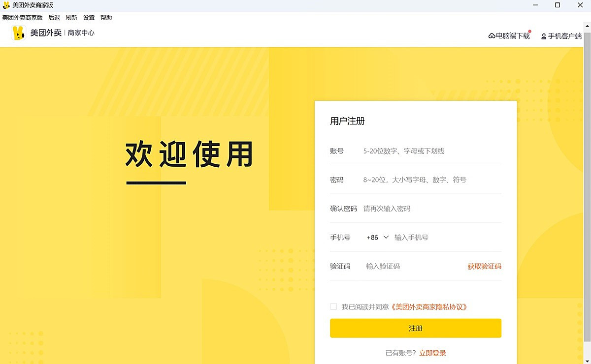Open the 设置 menu
The height and width of the screenshot is (364, 591).
pyautogui.click(x=89, y=18)
